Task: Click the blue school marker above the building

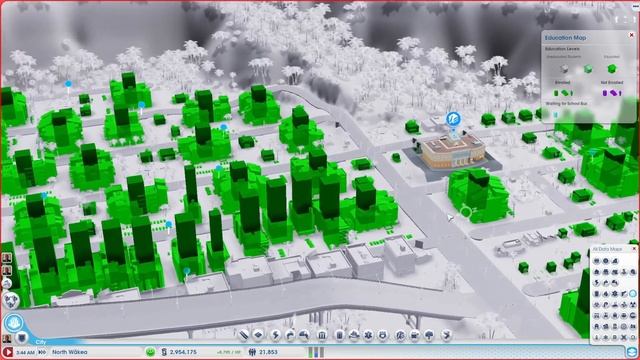Action: click(x=453, y=120)
